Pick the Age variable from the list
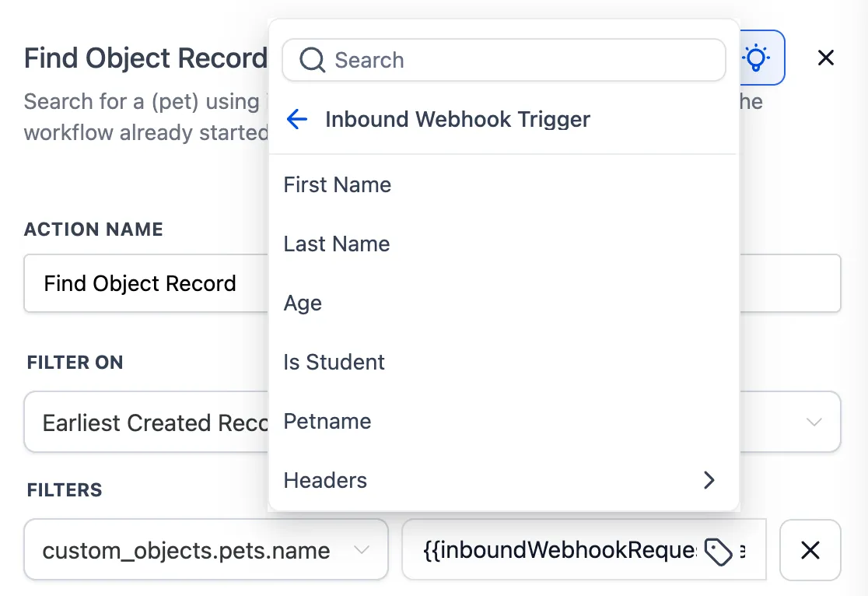 504,303
